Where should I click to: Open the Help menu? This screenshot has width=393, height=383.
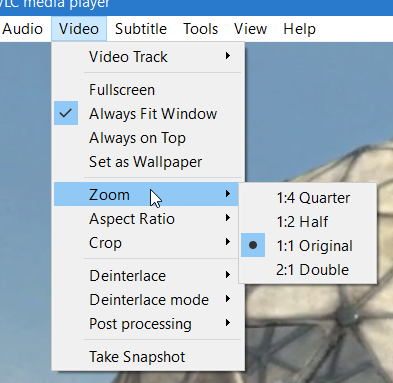click(x=299, y=29)
